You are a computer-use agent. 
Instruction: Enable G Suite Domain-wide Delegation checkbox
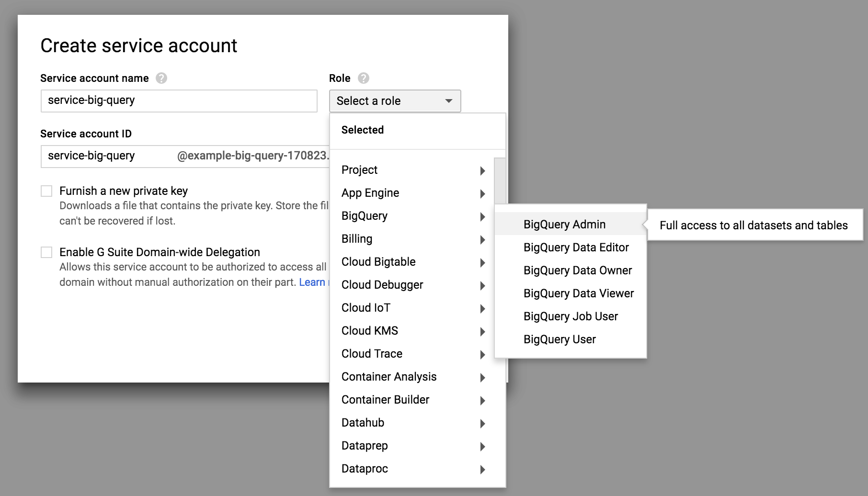(x=46, y=252)
